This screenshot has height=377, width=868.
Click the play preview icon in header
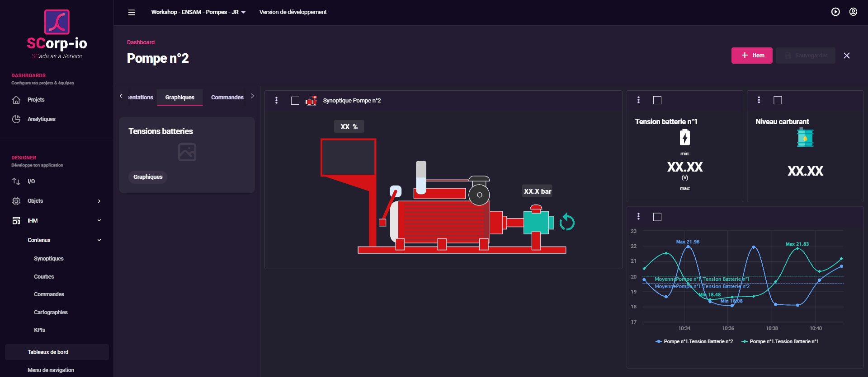[x=835, y=12]
